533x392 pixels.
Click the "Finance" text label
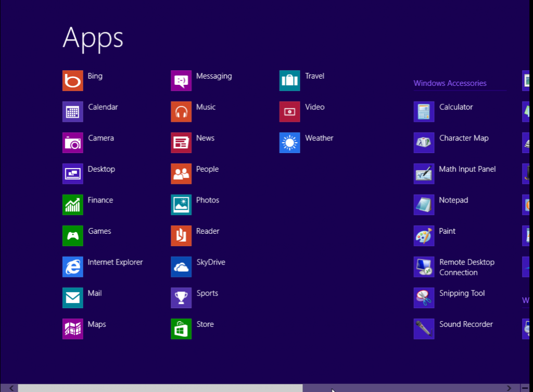[100, 200]
